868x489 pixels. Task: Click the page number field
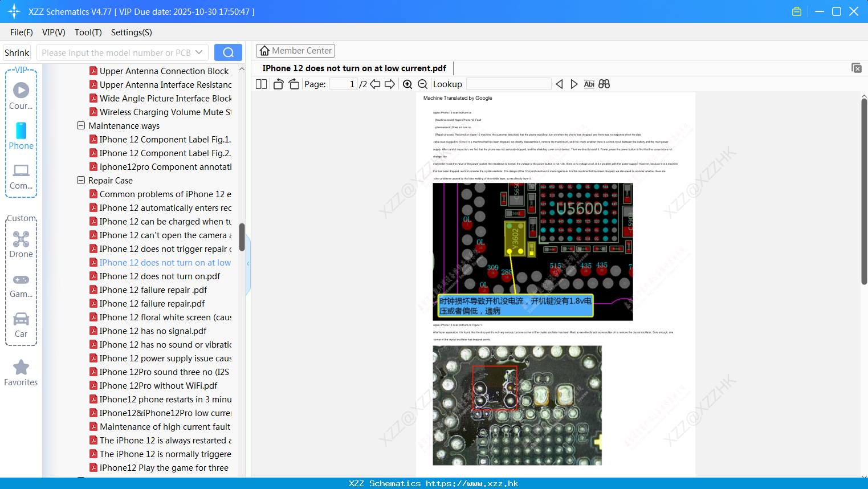pos(344,84)
